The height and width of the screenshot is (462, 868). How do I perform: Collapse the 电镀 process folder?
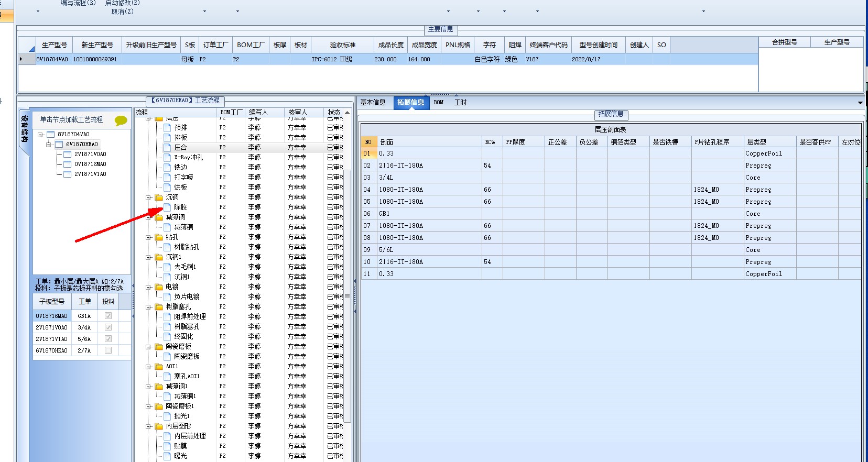point(149,287)
